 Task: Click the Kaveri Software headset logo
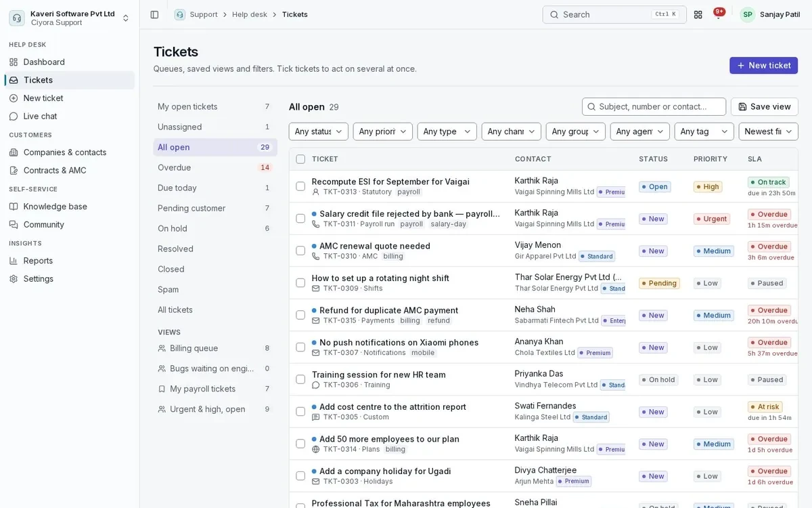click(x=17, y=18)
